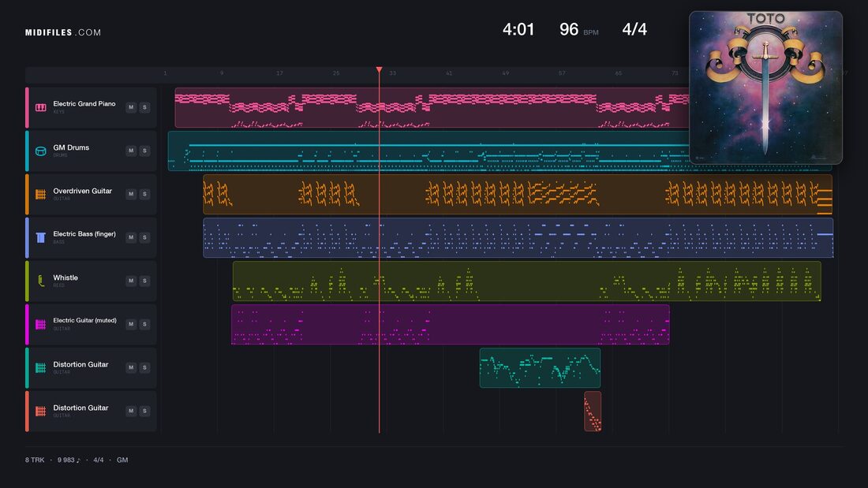Click the olive Whistle clip
Viewport: 868px width, 488px height.
(527, 281)
